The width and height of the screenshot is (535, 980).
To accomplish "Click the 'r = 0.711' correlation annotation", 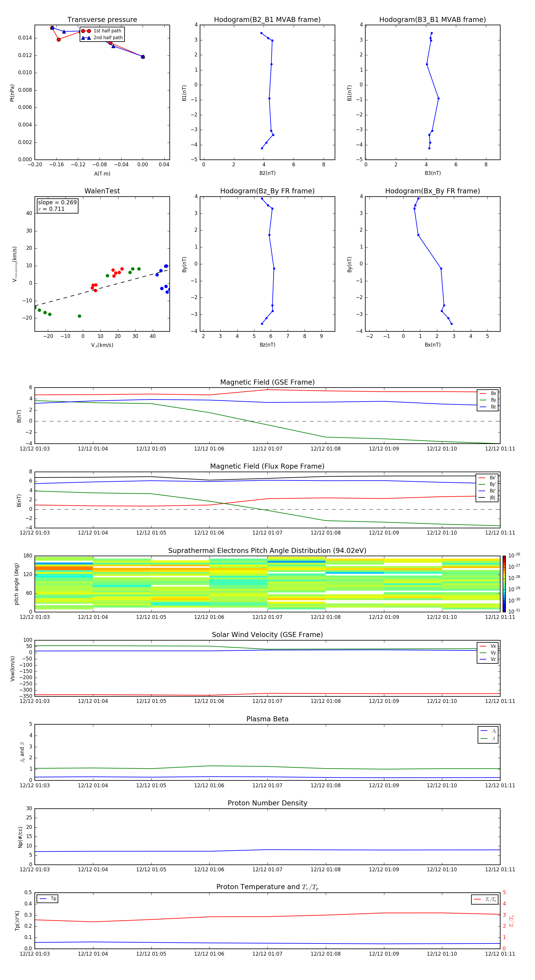I will click(x=51, y=209).
